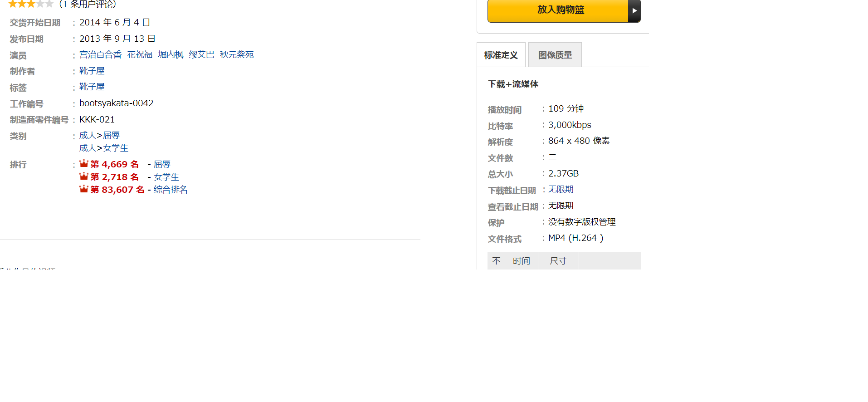Click the 放入购物篮 add-to-cart button
868x402 pixels.
pyautogui.click(x=558, y=10)
